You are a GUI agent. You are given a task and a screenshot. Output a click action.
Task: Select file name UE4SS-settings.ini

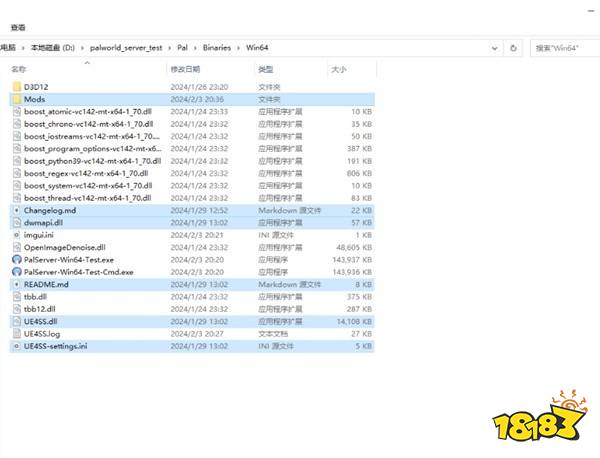[x=55, y=346]
